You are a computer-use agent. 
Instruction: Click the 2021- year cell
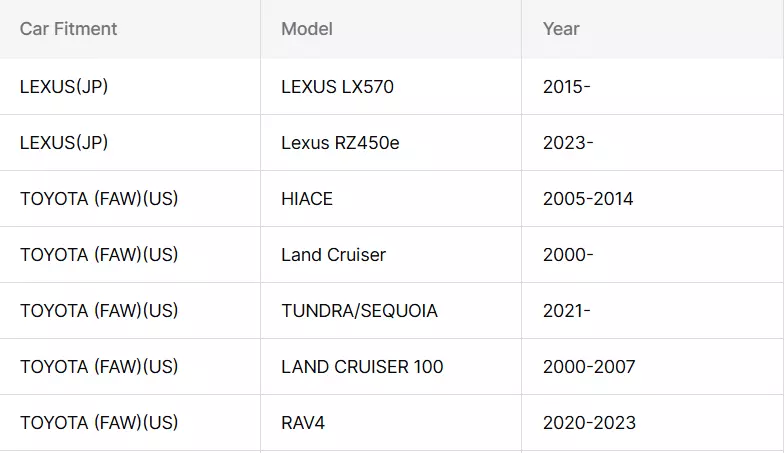(x=652, y=310)
